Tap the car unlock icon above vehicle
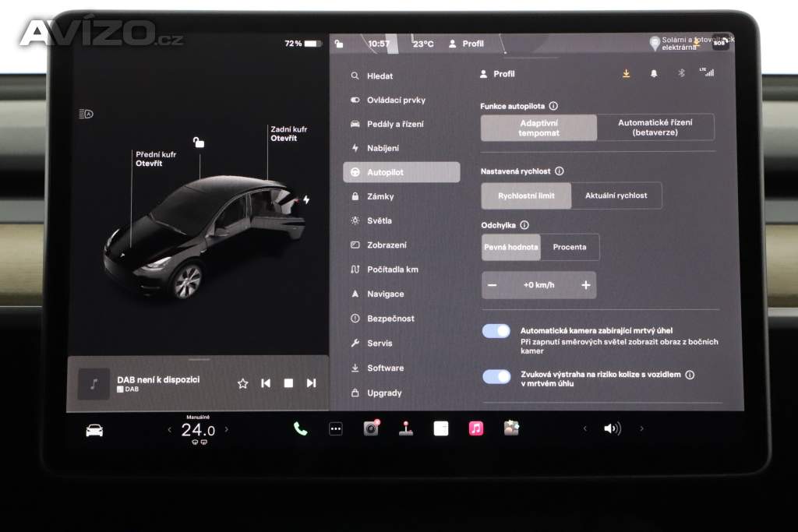This screenshot has height=532, width=798. [199, 143]
